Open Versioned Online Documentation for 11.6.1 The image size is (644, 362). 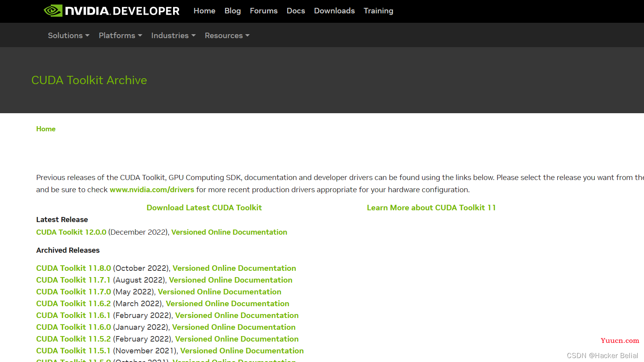click(237, 315)
